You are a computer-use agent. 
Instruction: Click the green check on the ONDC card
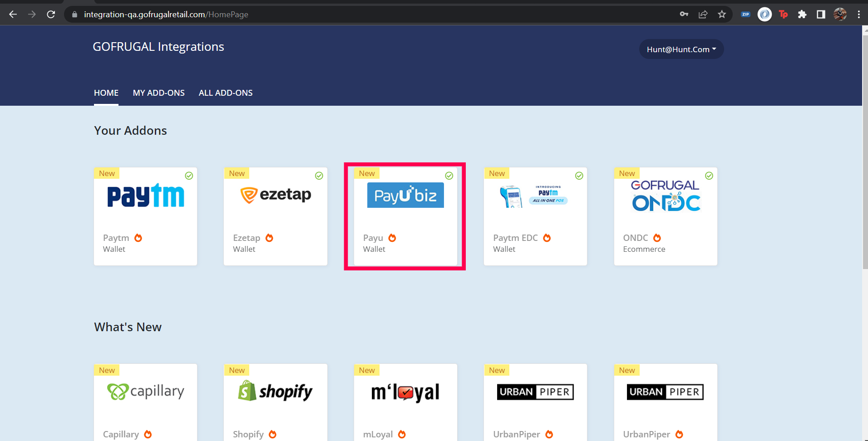click(x=709, y=176)
